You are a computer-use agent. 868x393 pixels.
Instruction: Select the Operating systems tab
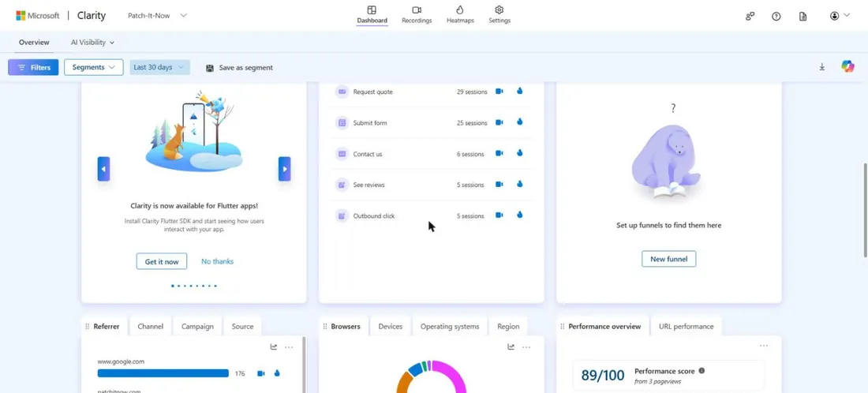coord(450,326)
